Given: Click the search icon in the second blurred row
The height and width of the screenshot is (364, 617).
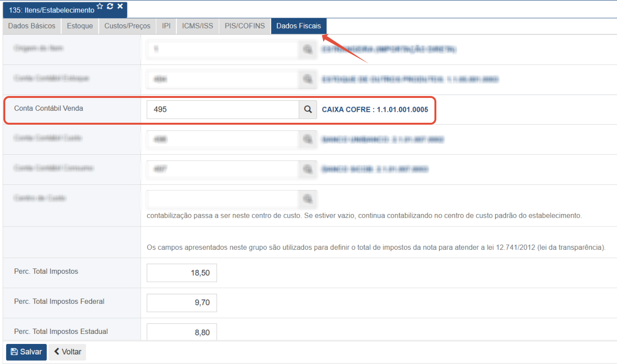Looking at the screenshot, I should pyautogui.click(x=308, y=79).
